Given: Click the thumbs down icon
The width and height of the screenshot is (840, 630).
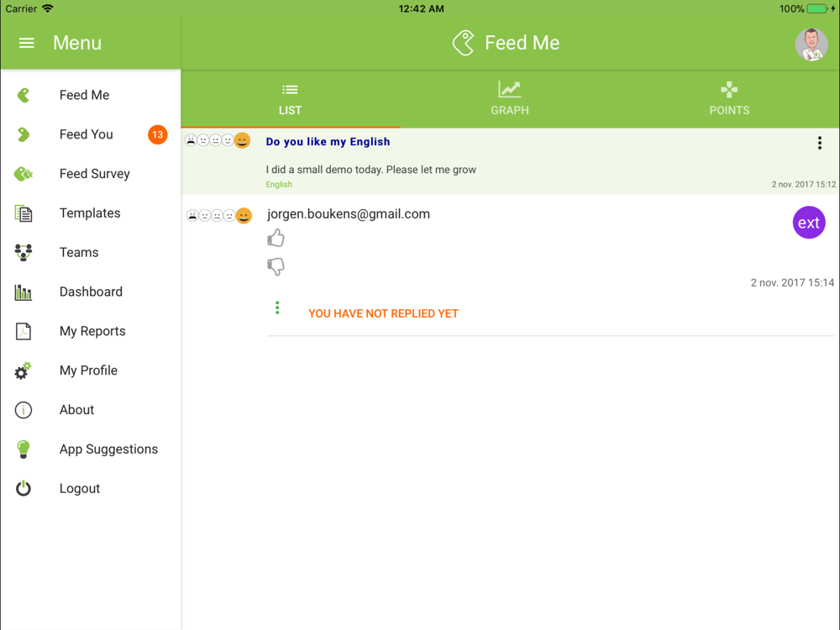Looking at the screenshot, I should [x=276, y=266].
